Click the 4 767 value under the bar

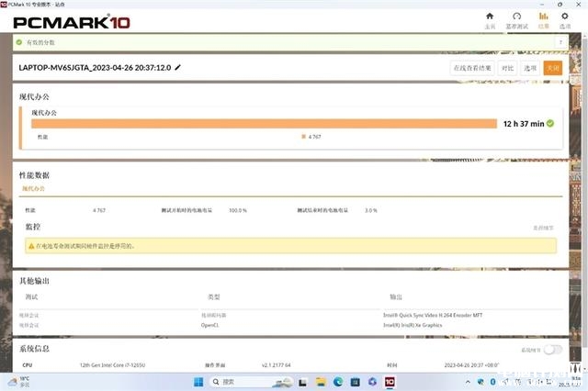314,137
